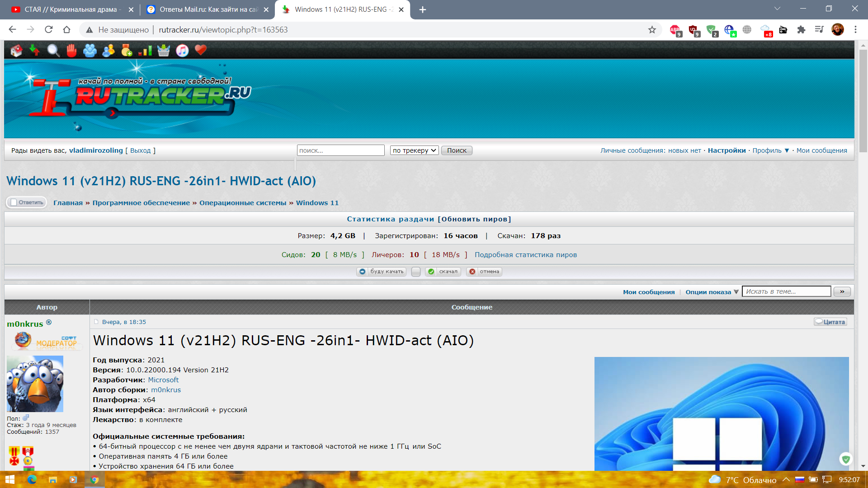Viewport: 868px width, 488px height.
Task: Click the browser home button
Action: (67, 30)
